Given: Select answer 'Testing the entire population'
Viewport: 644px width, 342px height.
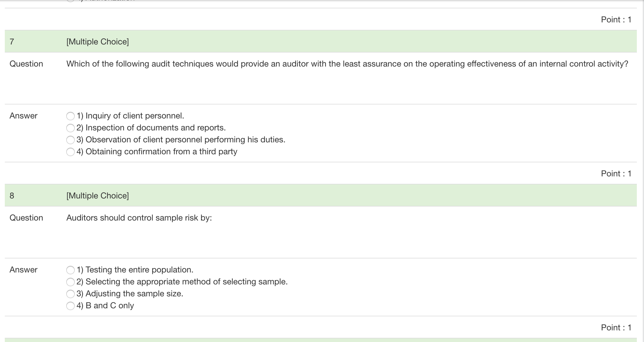Looking at the screenshot, I should pos(70,270).
